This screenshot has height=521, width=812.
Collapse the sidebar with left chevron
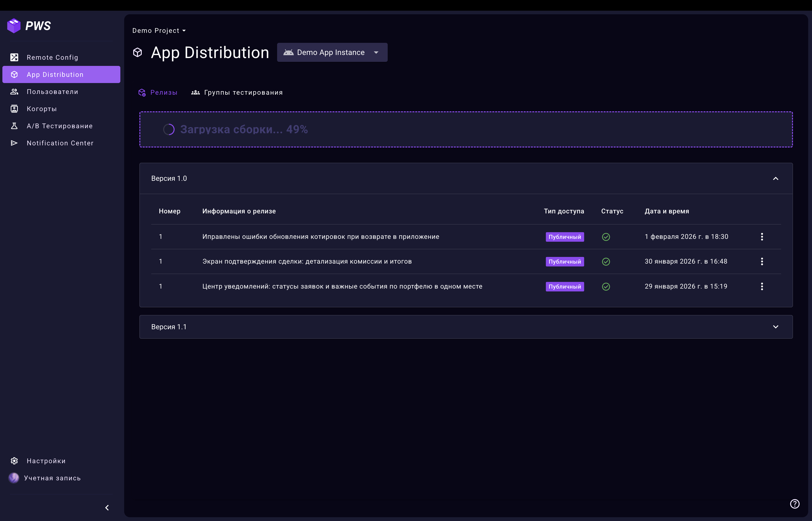107,507
